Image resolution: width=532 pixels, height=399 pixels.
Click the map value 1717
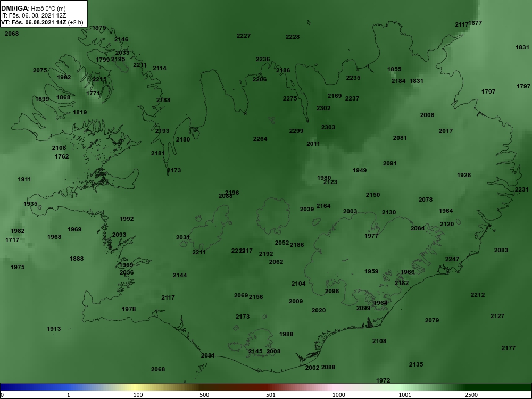12,240
